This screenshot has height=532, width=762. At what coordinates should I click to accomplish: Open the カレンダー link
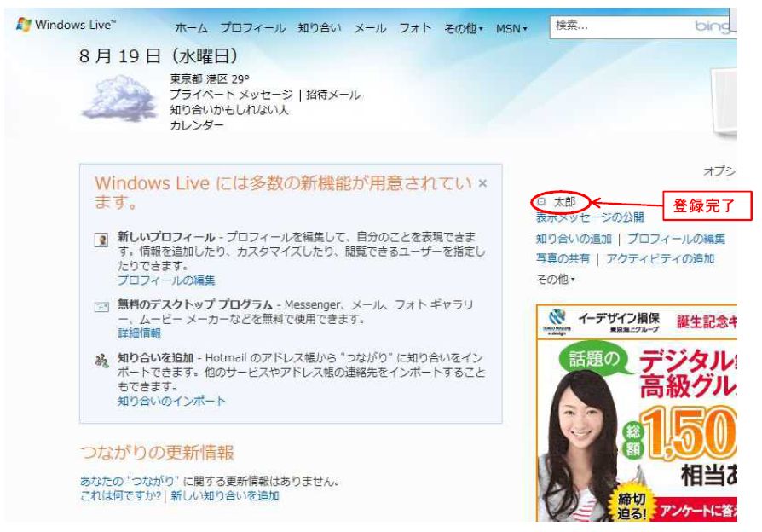point(197,125)
